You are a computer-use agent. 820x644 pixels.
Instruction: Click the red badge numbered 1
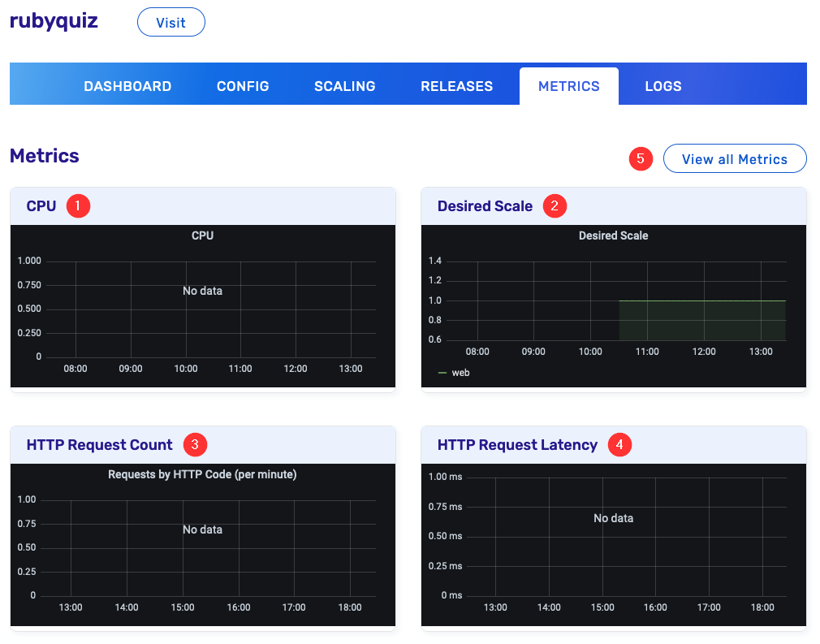(78, 206)
